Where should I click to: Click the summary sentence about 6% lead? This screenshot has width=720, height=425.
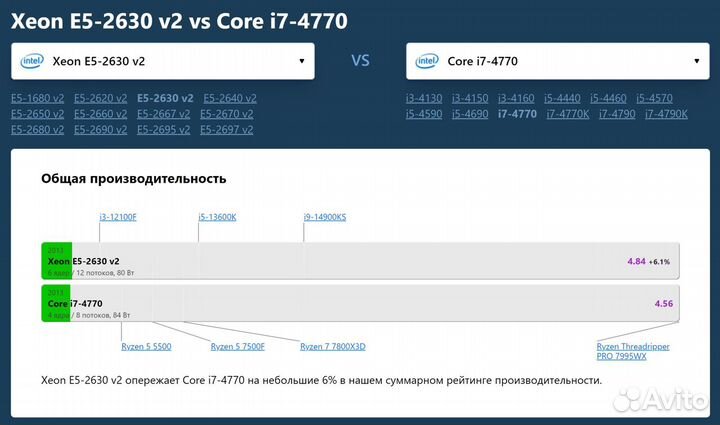pyautogui.click(x=321, y=380)
